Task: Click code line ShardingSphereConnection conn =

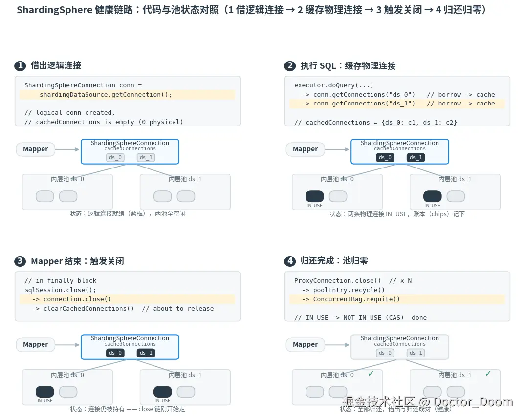Action: (83, 85)
